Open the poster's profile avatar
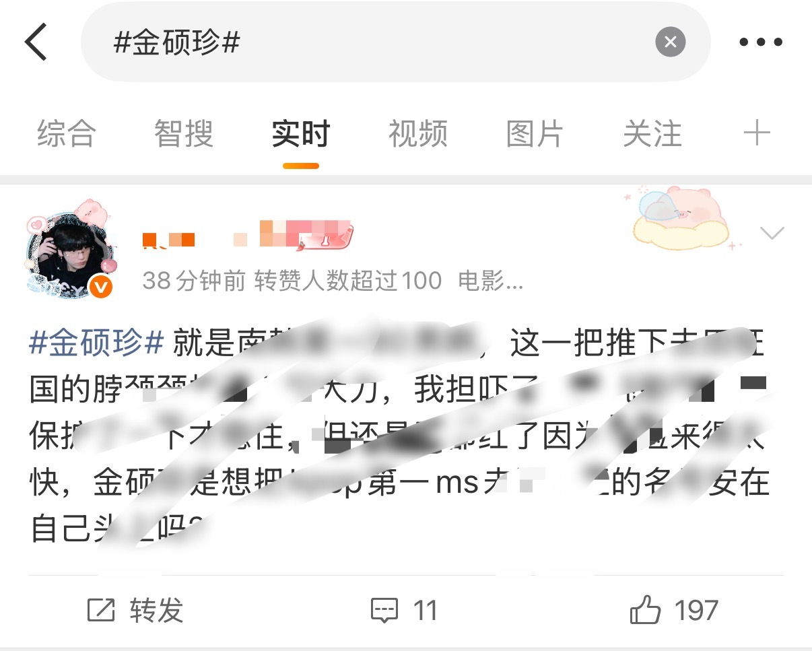This screenshot has height=651, width=812. click(x=68, y=252)
